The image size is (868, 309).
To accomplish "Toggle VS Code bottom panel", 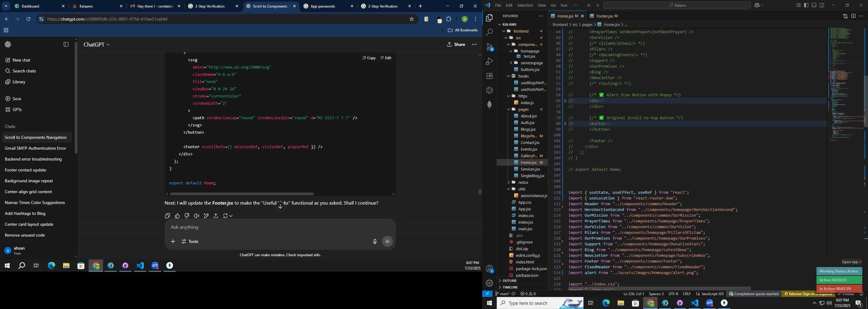I will [814, 5].
